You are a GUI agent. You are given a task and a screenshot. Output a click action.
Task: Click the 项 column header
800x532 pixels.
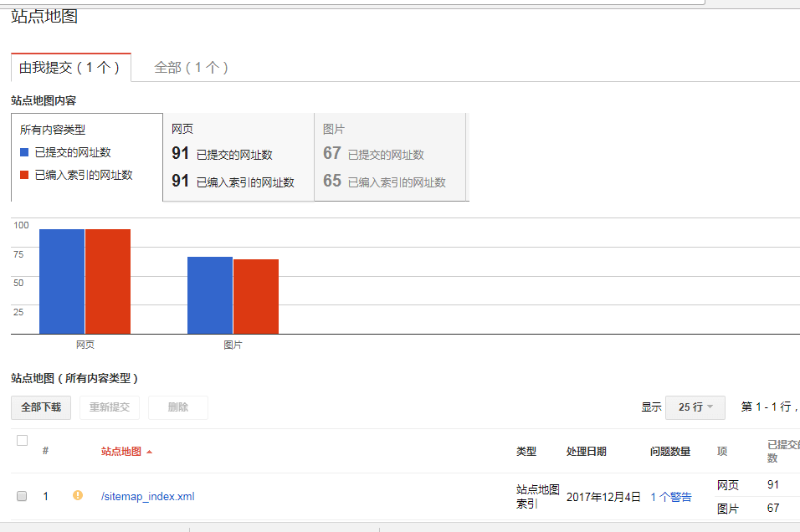point(722,452)
